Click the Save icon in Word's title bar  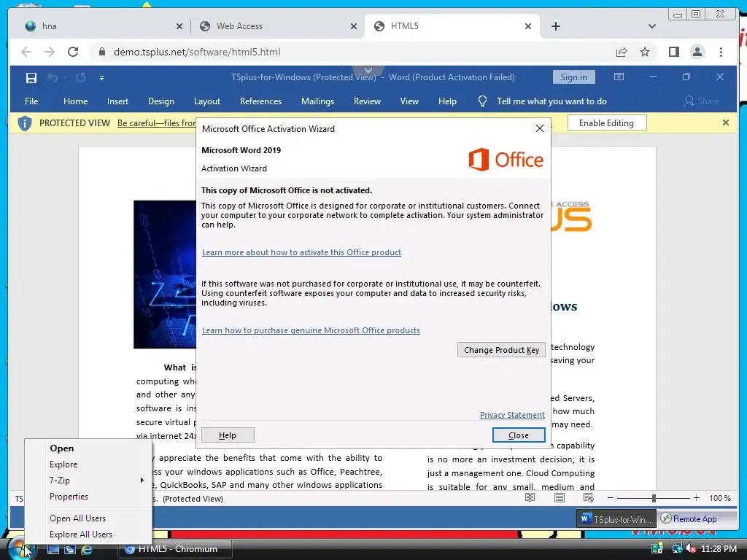[31, 77]
